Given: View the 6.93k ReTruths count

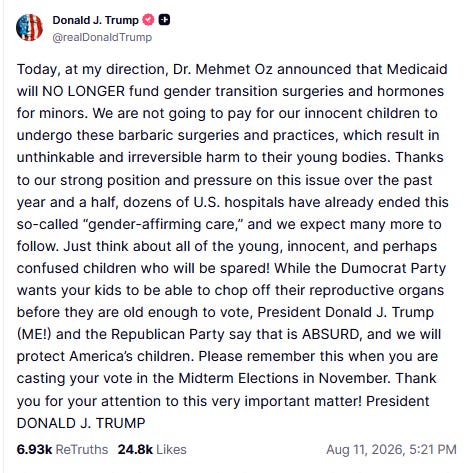Looking at the screenshot, I should (x=34, y=449).
